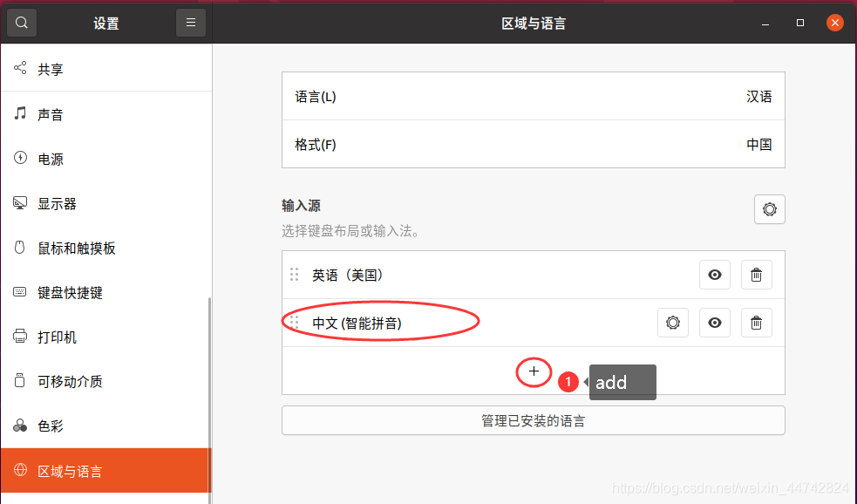Show preview of 英语（美国） keyboard layout
Viewport: 857px width, 504px height.
pyautogui.click(x=714, y=275)
